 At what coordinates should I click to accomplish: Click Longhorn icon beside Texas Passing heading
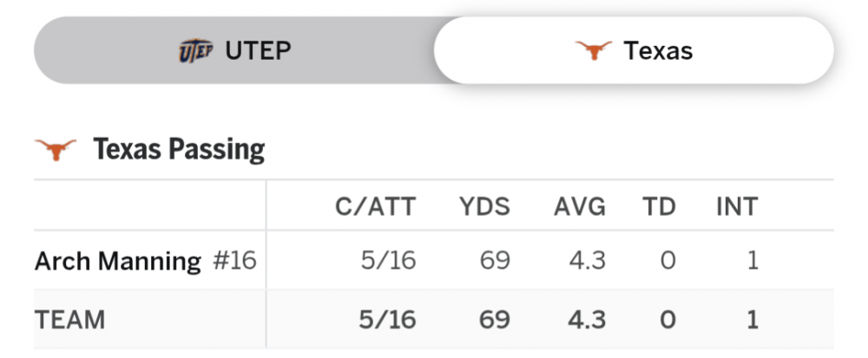click(56, 150)
